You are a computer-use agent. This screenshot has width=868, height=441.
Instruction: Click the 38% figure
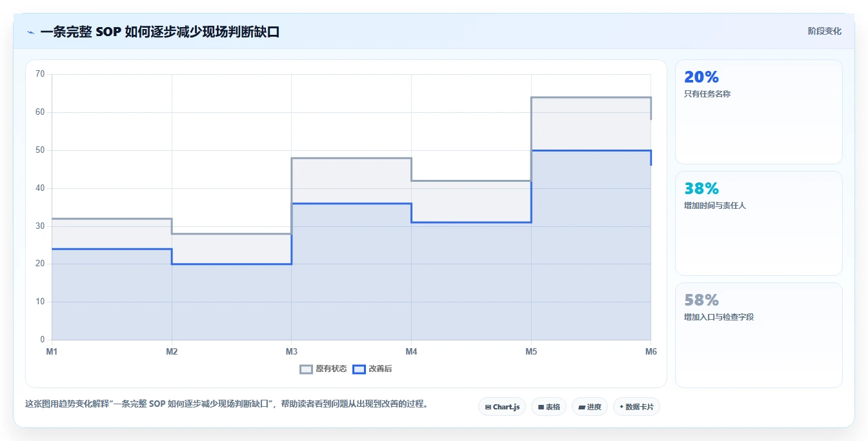click(701, 189)
